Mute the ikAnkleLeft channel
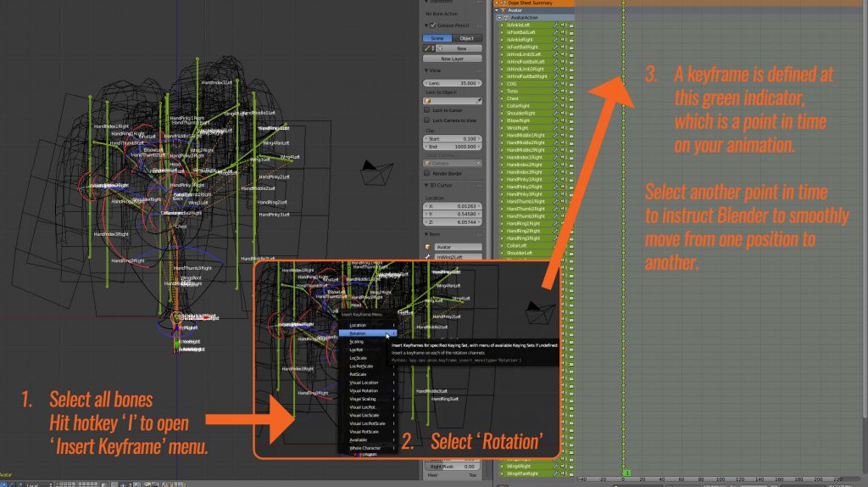Screen dimensions: 868x487 coord(563,25)
